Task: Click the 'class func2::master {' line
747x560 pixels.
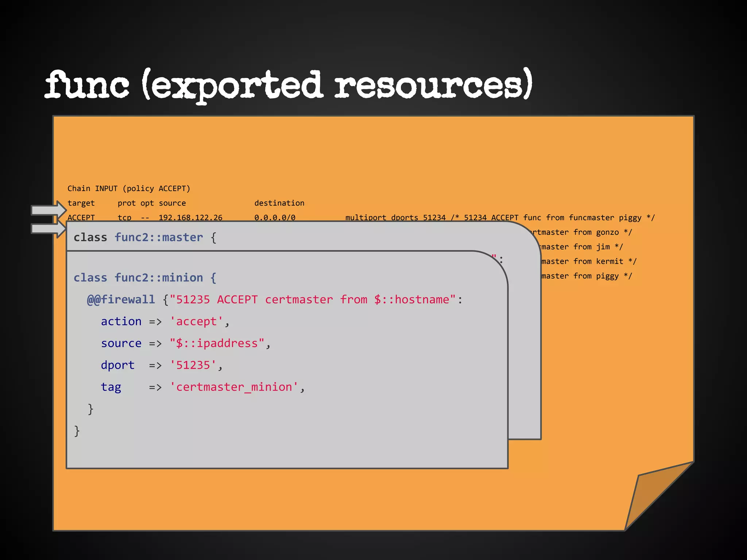Action: (145, 237)
